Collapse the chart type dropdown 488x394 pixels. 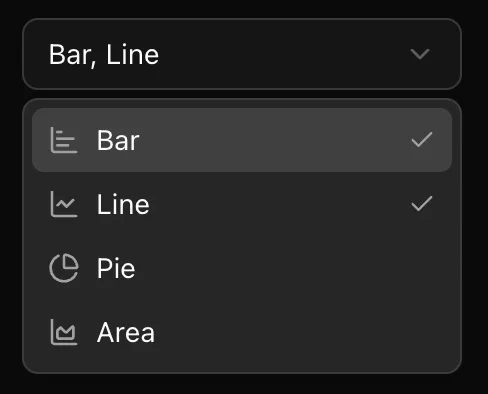coord(242,54)
